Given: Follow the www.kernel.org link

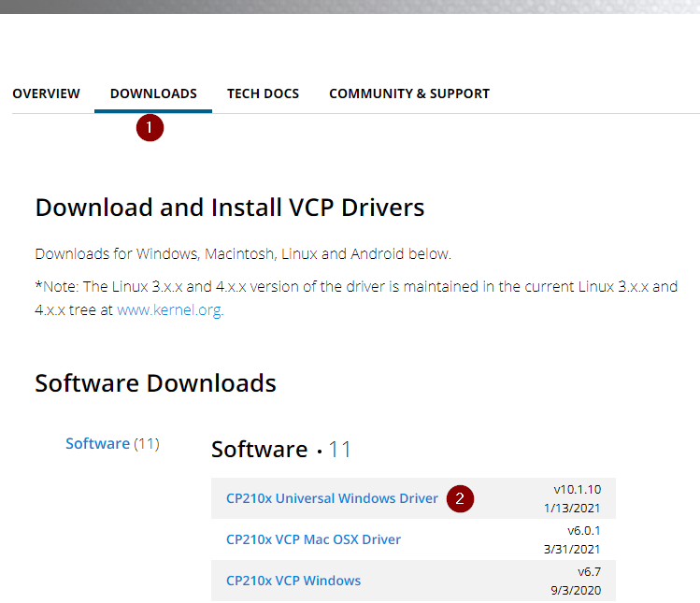Looking at the screenshot, I should coord(169,309).
